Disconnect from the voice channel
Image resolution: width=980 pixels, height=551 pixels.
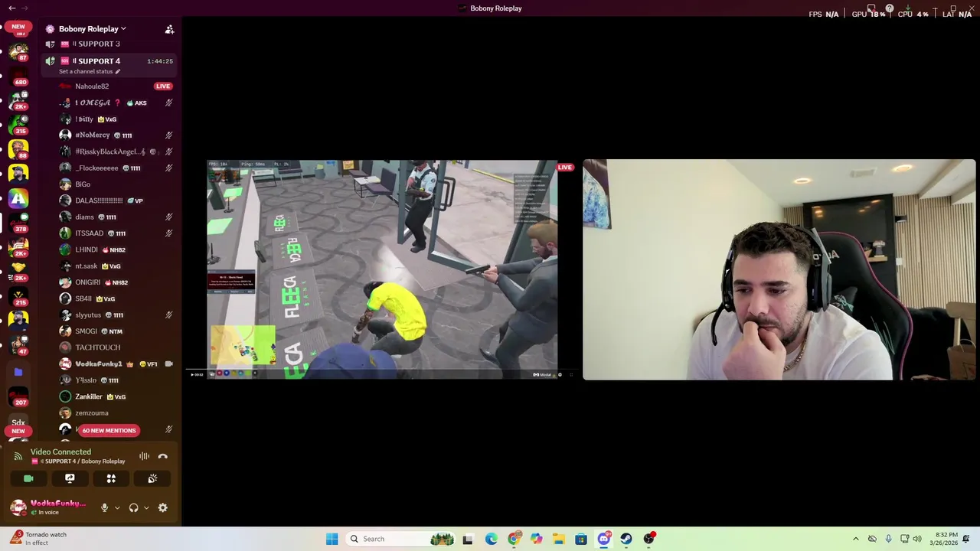click(x=162, y=456)
